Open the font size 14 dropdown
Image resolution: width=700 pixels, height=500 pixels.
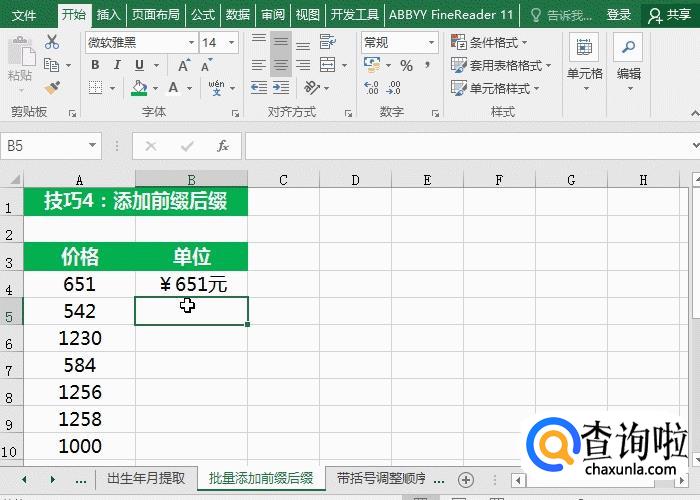[232, 42]
